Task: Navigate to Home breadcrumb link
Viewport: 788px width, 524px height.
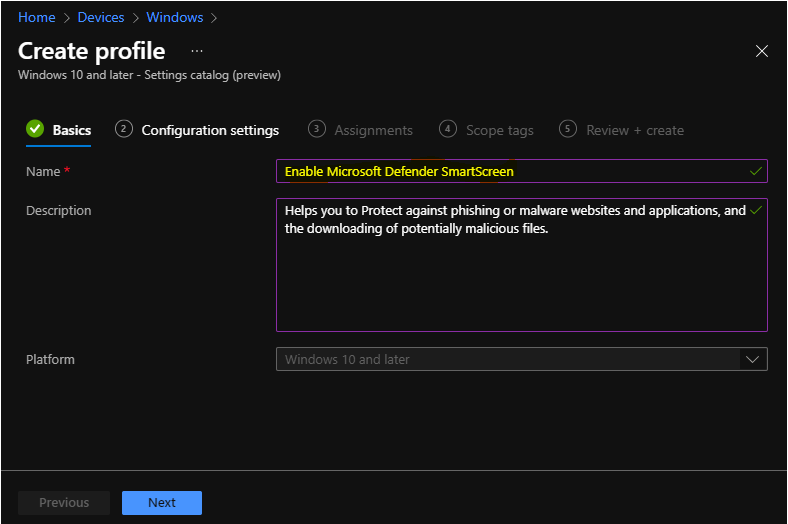Action: click(37, 18)
